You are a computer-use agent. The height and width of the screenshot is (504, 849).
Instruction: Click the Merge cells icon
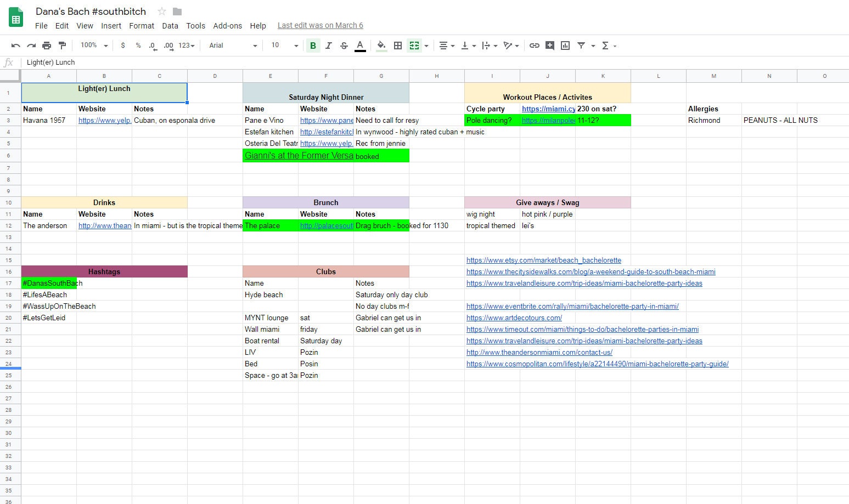pyautogui.click(x=414, y=46)
